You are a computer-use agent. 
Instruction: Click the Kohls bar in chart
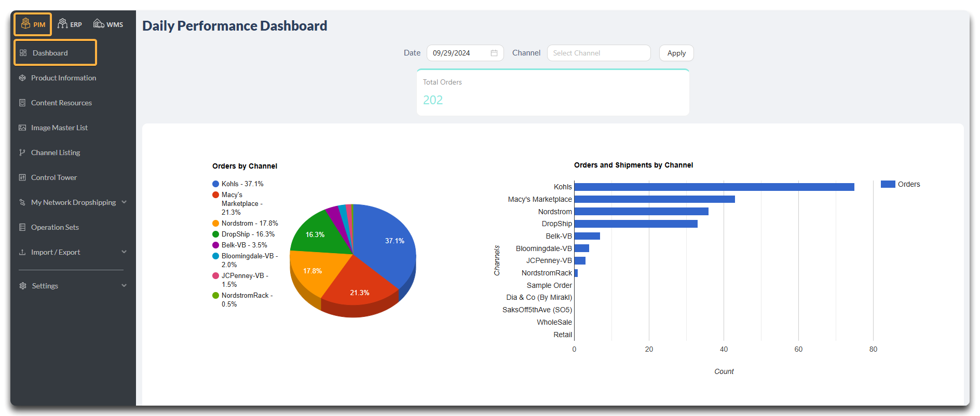tap(714, 187)
